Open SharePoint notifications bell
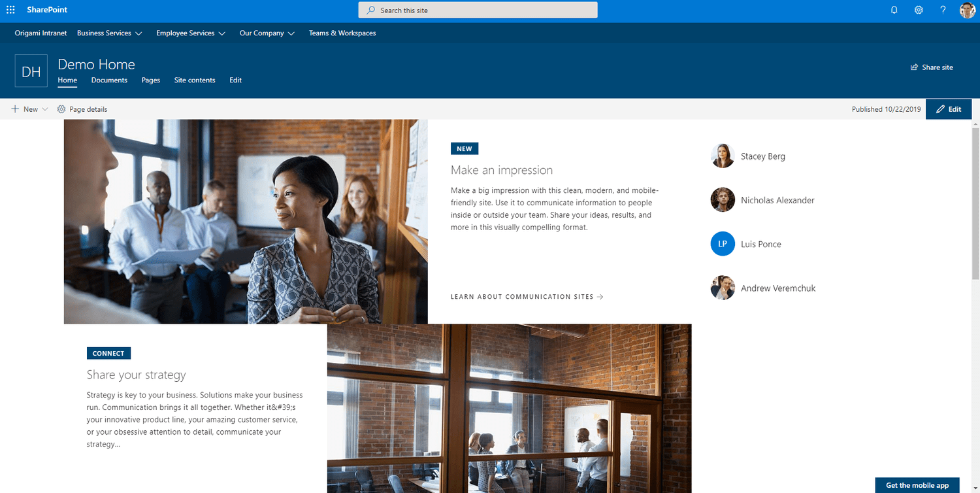The image size is (980, 493). tap(894, 10)
